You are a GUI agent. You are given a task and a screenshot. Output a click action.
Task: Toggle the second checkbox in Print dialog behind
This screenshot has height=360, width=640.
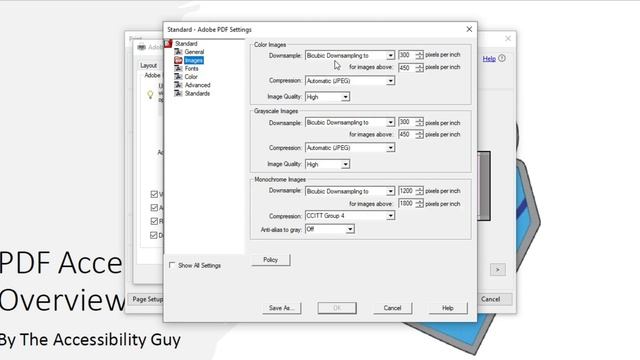click(154, 208)
